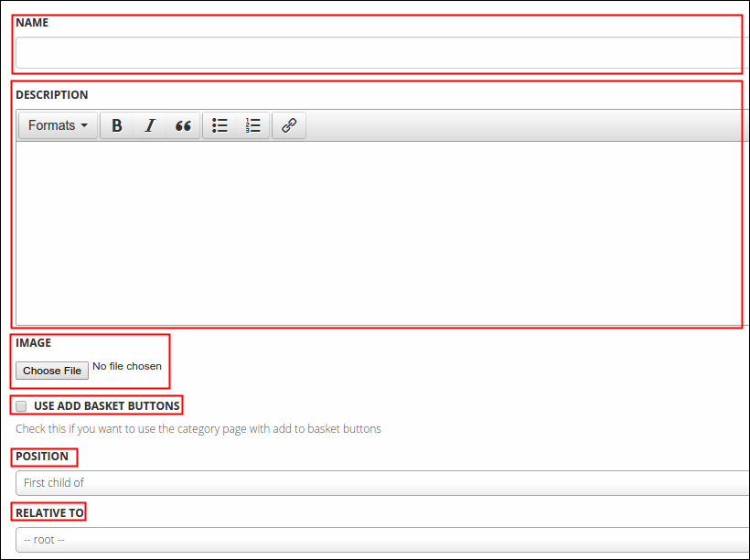750x560 pixels.
Task: Click the 'USE ADD BASKET BUTTONS' label
Action: coord(107,406)
